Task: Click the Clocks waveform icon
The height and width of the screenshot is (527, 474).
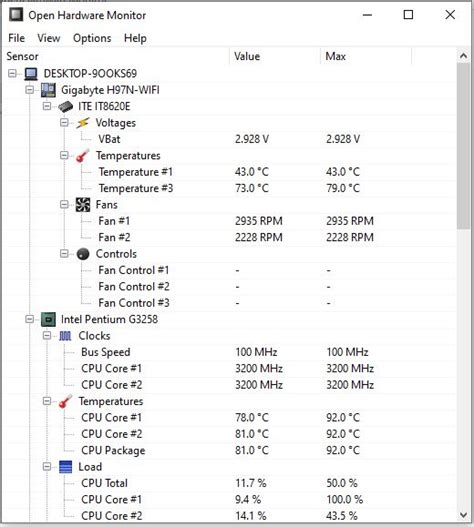Action: (x=66, y=336)
